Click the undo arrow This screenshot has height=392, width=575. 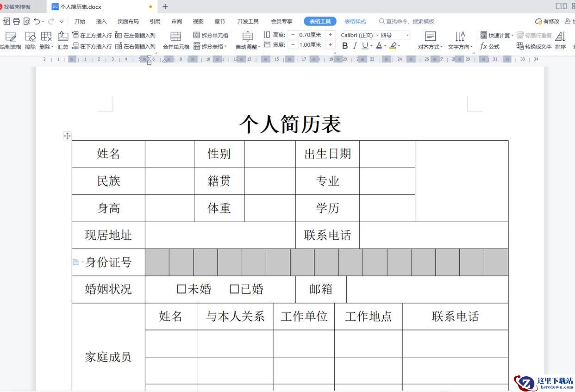coord(37,21)
